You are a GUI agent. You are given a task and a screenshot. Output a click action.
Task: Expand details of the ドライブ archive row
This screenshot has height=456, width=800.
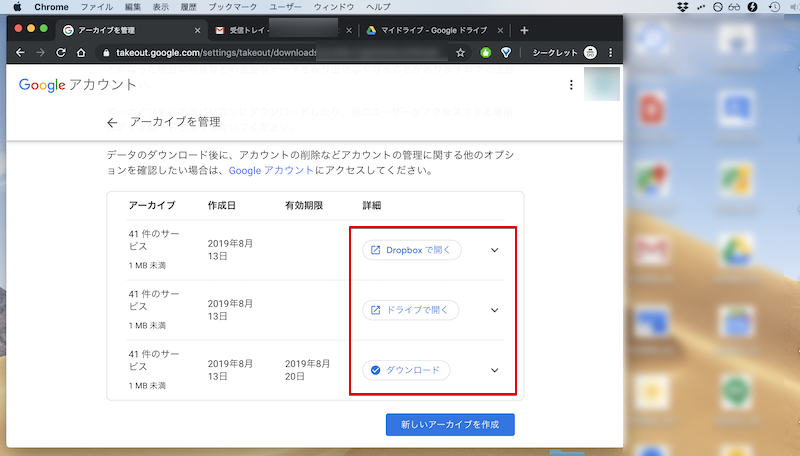494,310
